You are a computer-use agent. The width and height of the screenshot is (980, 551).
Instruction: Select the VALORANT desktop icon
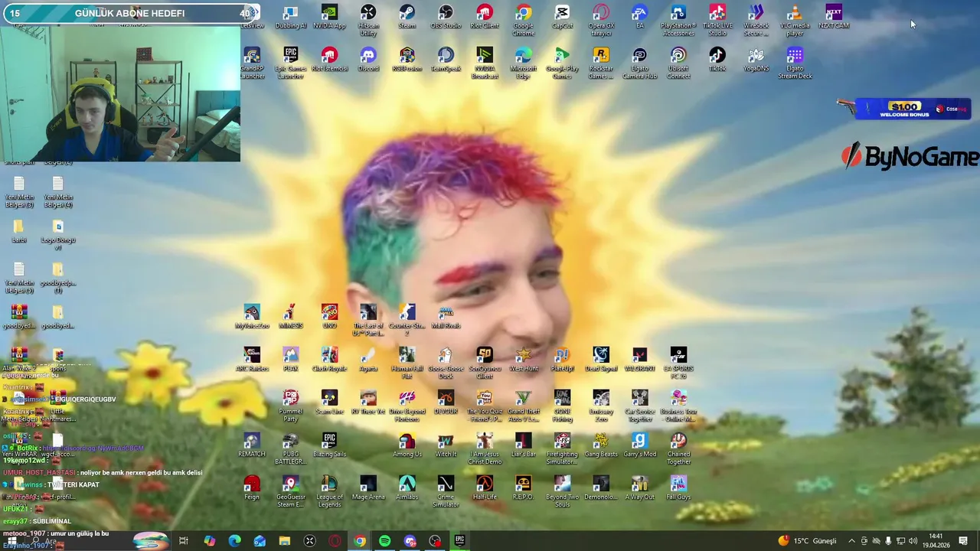(x=639, y=359)
